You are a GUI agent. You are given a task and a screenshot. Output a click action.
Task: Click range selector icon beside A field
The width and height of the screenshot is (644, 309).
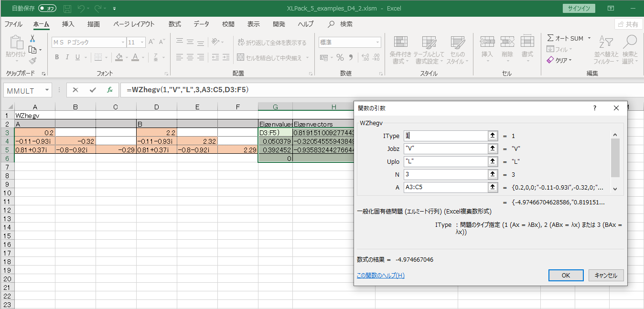[492, 188]
